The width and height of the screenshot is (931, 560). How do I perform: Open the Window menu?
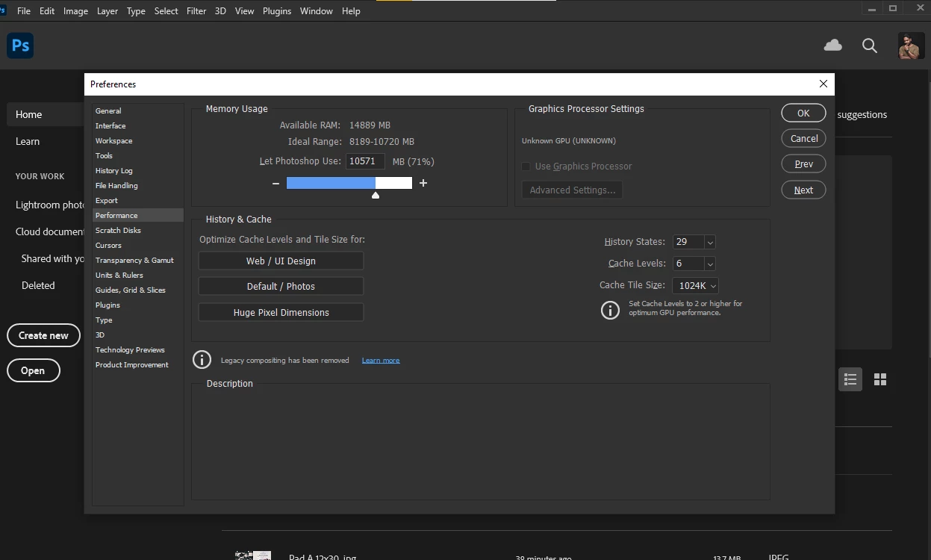pyautogui.click(x=317, y=11)
